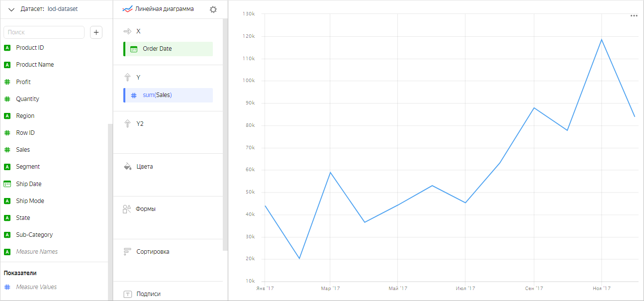Screen dimensions: 644x301
Task: Select the Profit field in the list
Action: pyautogui.click(x=23, y=82)
